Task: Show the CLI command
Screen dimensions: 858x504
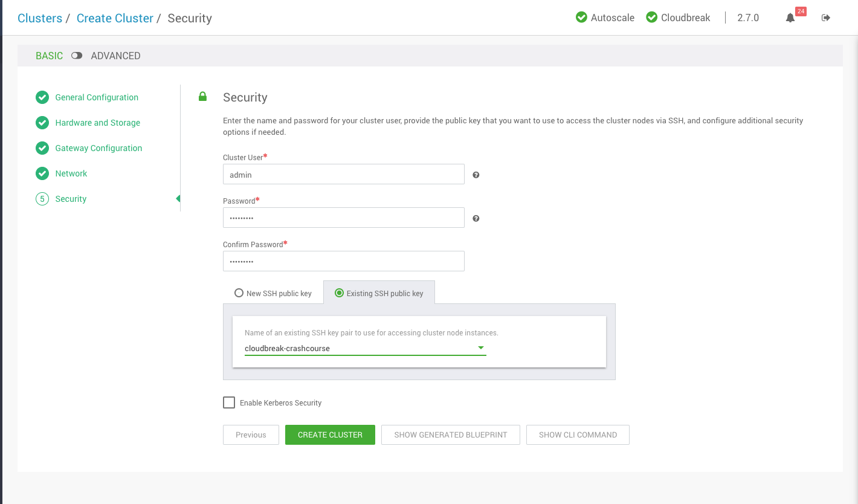Action: click(x=578, y=435)
